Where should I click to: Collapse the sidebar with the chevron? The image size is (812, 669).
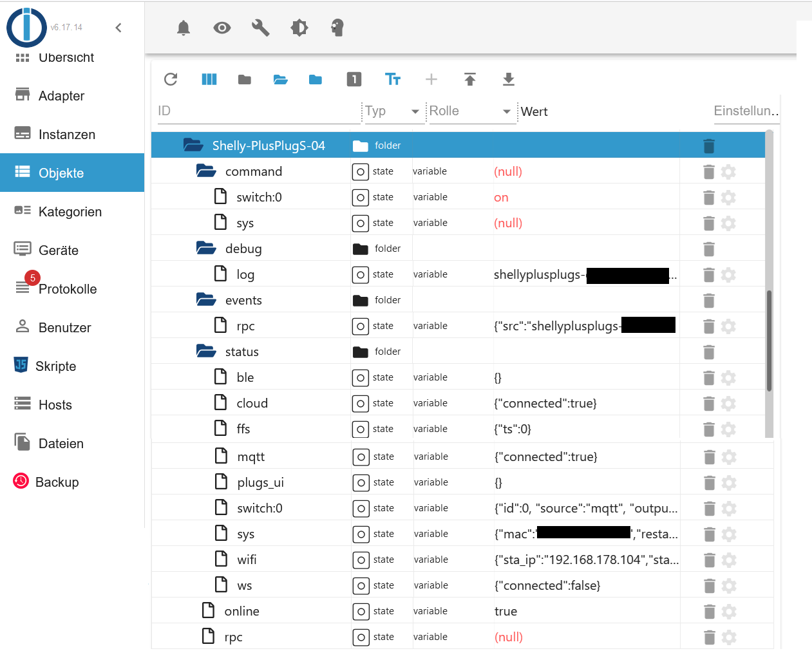118,28
